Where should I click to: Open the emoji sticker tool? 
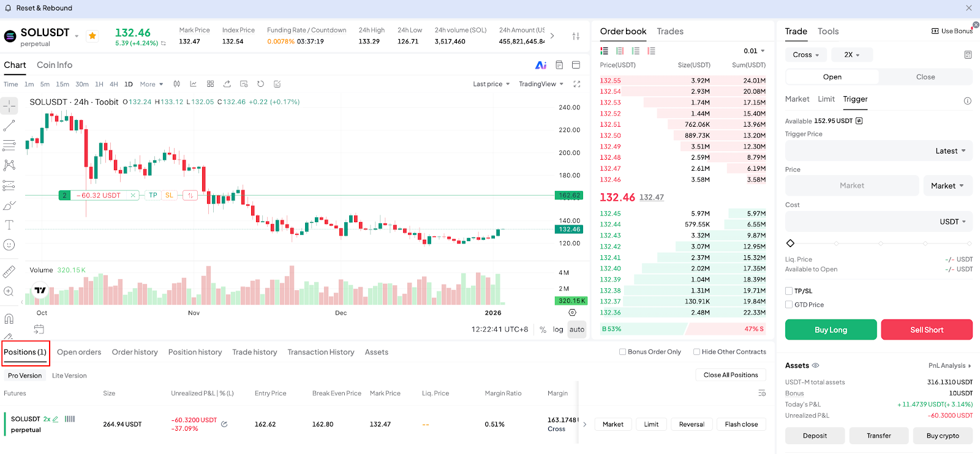pos(9,245)
